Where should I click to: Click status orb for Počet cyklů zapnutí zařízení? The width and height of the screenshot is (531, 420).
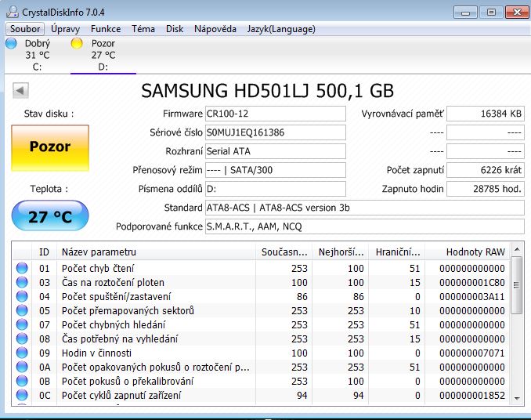coord(22,396)
